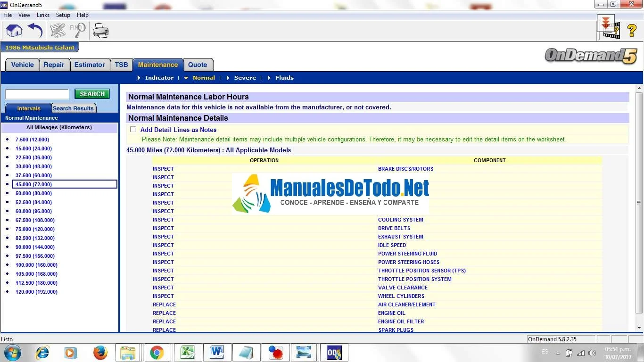Switch to the Search Results tab
The width and height of the screenshot is (644, 362).
click(x=73, y=108)
